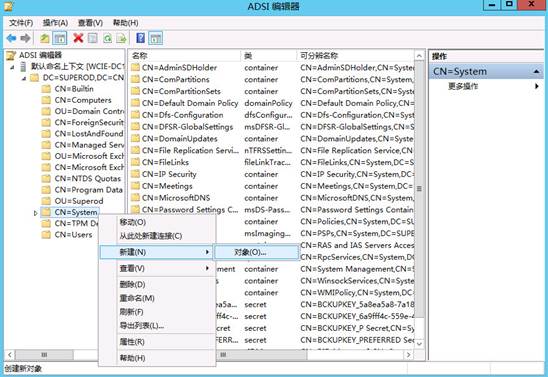
Task: Collapse the 默认命名上下文 tree node
Action: click(12, 67)
